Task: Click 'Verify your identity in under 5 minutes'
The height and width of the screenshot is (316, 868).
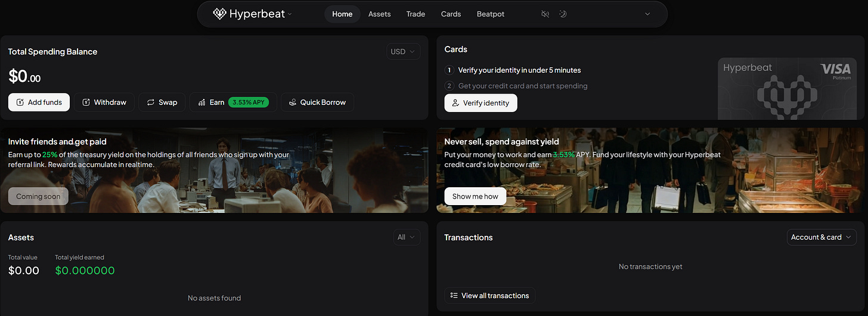Action: point(519,70)
